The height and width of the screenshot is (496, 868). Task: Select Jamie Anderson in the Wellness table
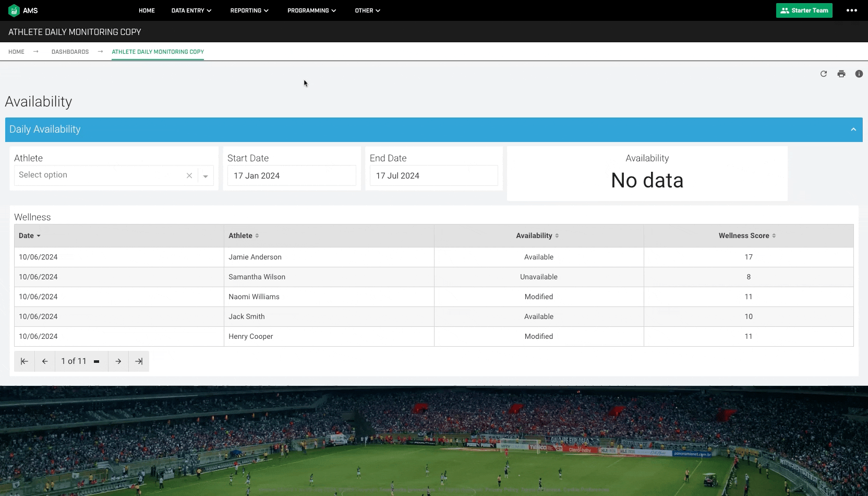tap(255, 257)
